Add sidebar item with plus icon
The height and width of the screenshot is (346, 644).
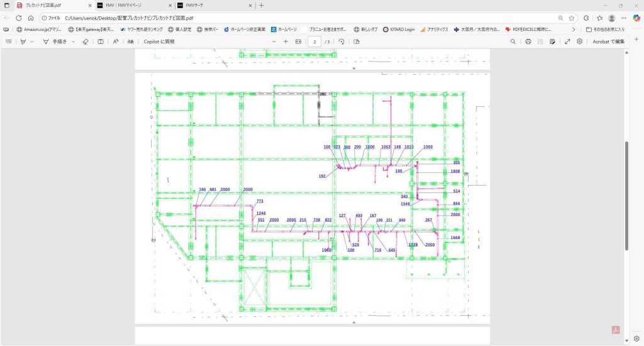636,39
